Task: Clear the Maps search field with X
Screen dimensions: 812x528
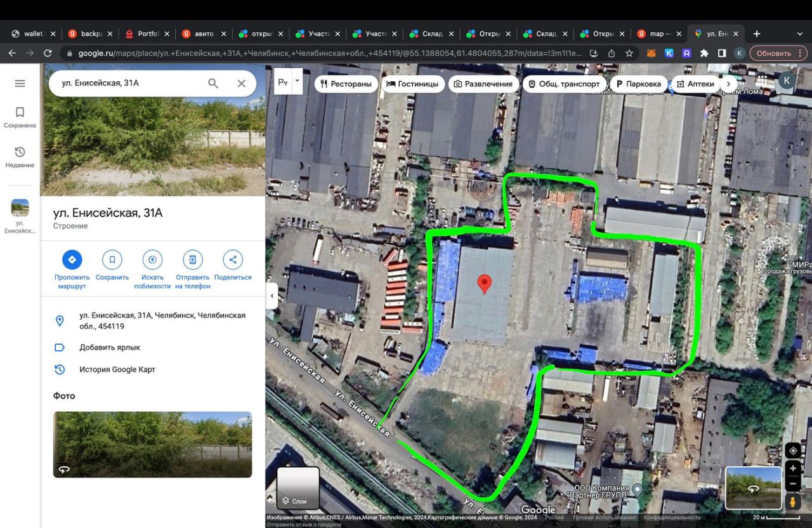Action: (241, 83)
